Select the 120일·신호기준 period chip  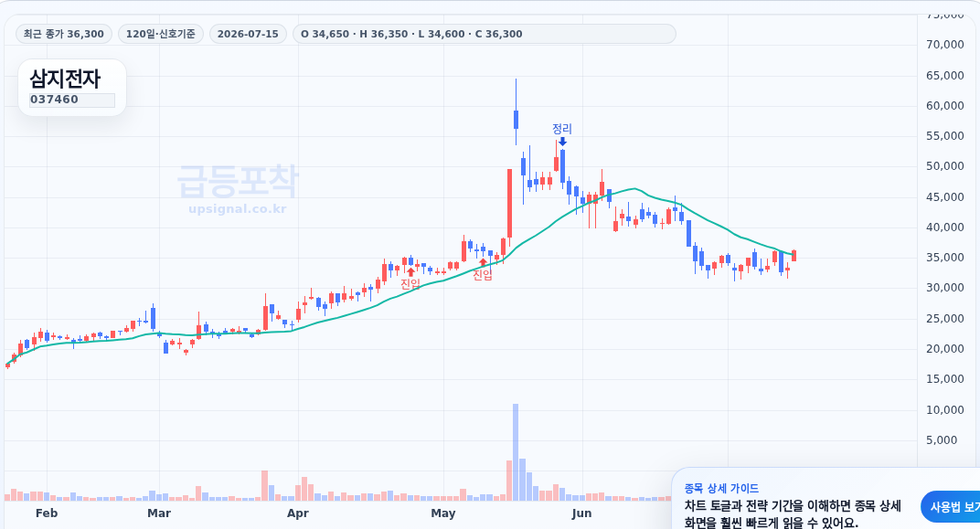point(161,34)
